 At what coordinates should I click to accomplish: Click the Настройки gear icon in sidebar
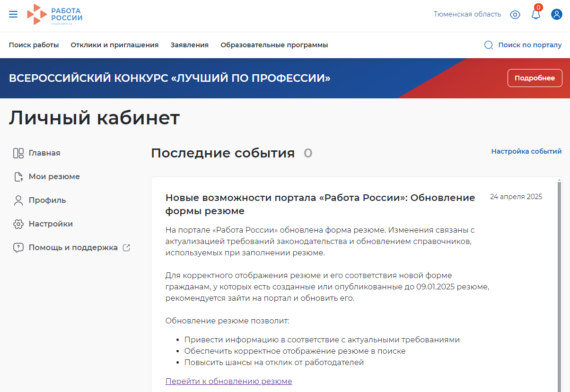pos(18,224)
